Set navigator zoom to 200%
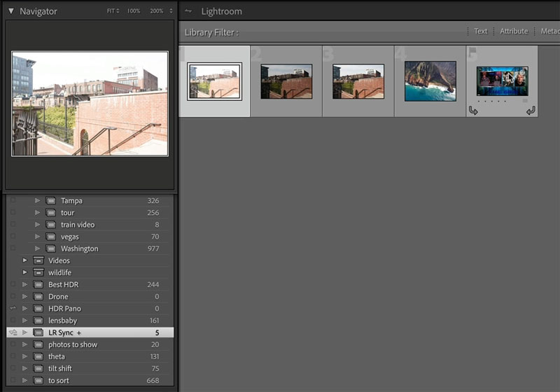 tap(156, 11)
